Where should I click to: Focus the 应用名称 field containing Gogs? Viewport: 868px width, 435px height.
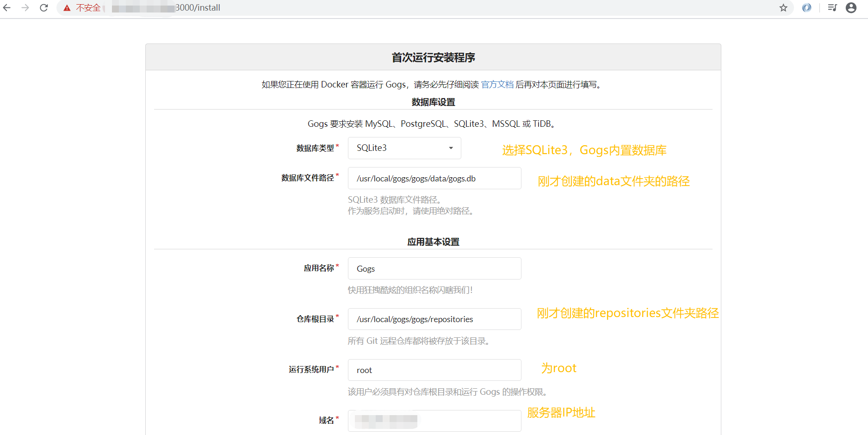pyautogui.click(x=434, y=268)
